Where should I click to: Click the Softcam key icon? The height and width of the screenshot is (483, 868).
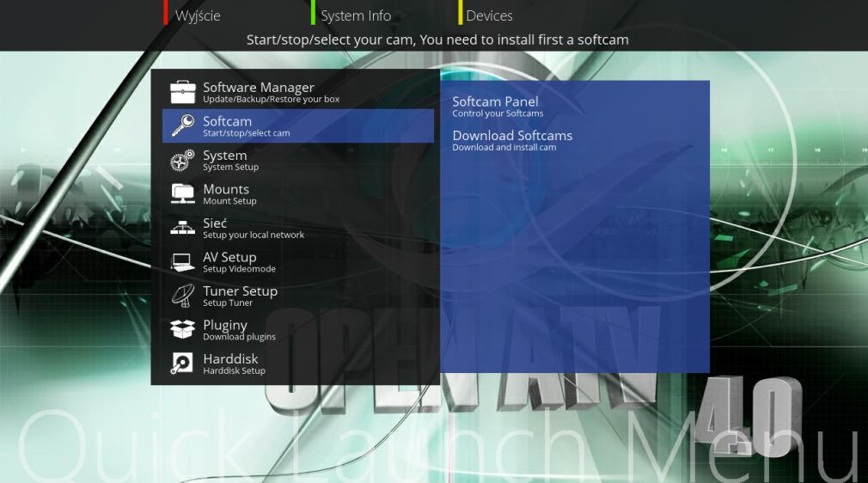pos(183,126)
